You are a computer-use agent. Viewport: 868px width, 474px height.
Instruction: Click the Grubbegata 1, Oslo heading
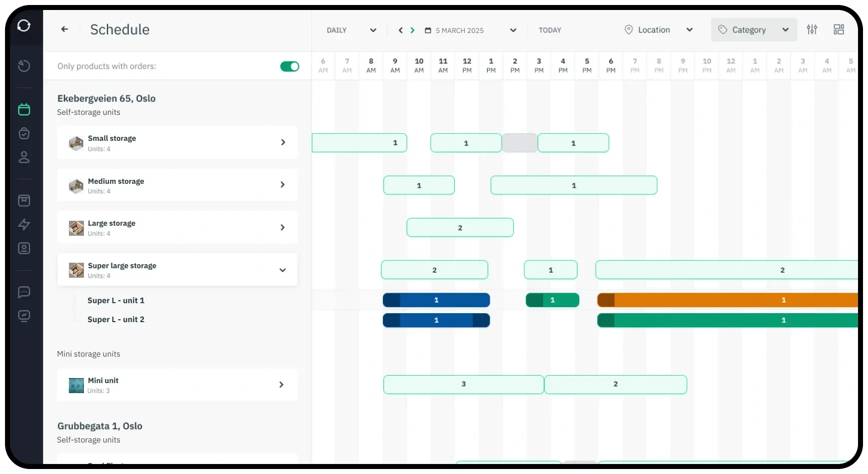100,427
